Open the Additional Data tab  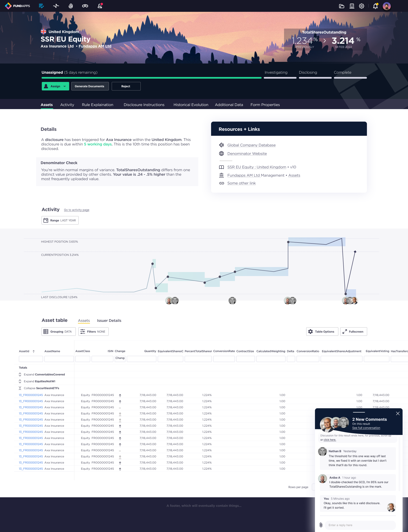click(229, 105)
